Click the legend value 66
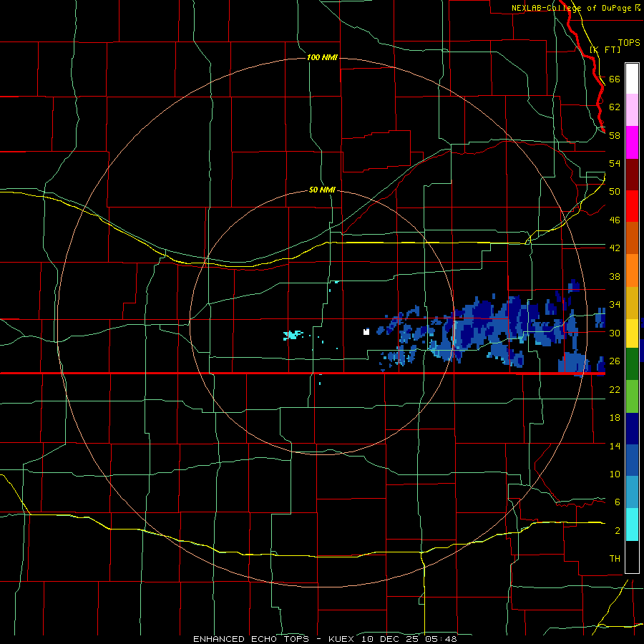 coord(615,79)
